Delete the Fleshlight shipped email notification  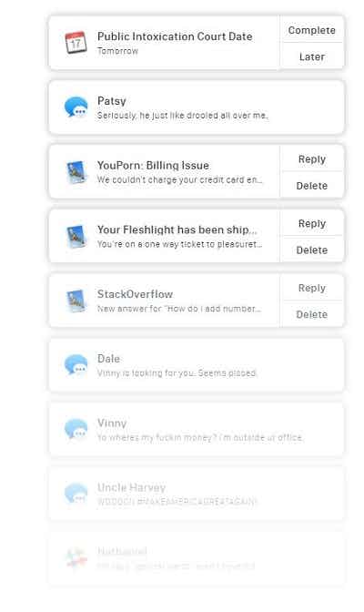point(312,250)
